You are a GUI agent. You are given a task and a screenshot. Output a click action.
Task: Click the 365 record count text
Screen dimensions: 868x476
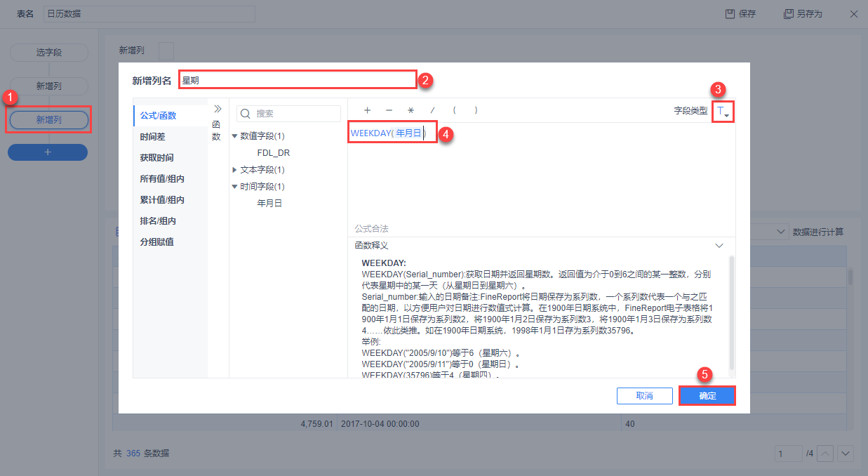click(x=133, y=454)
